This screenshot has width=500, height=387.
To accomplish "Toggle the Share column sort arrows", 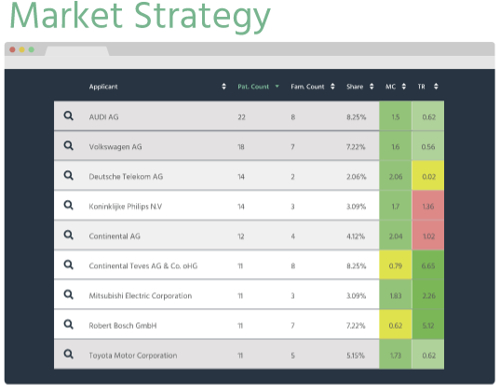I will pyautogui.click(x=372, y=86).
